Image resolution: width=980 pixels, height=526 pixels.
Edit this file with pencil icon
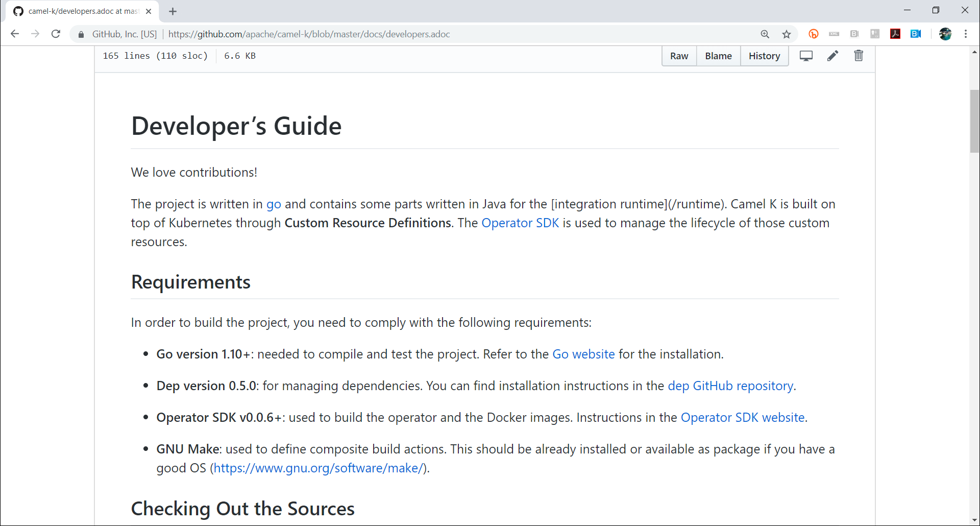pos(832,56)
